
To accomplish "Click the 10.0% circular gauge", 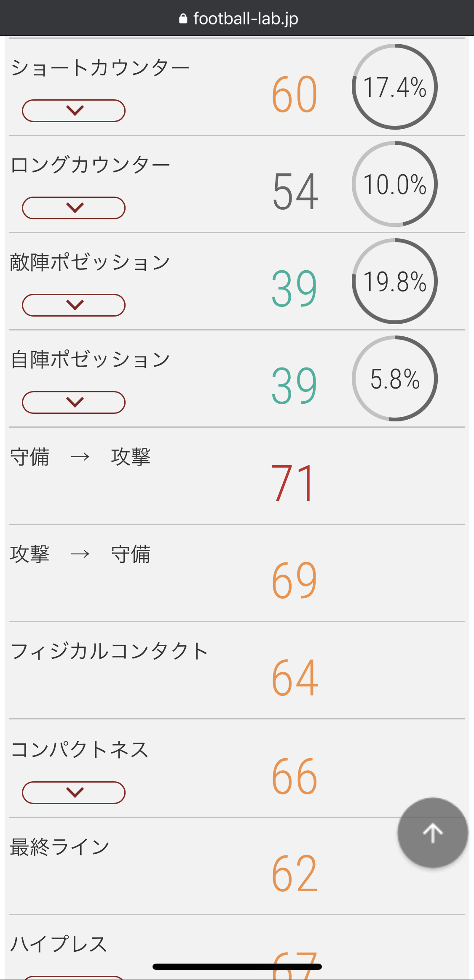I will point(395,184).
